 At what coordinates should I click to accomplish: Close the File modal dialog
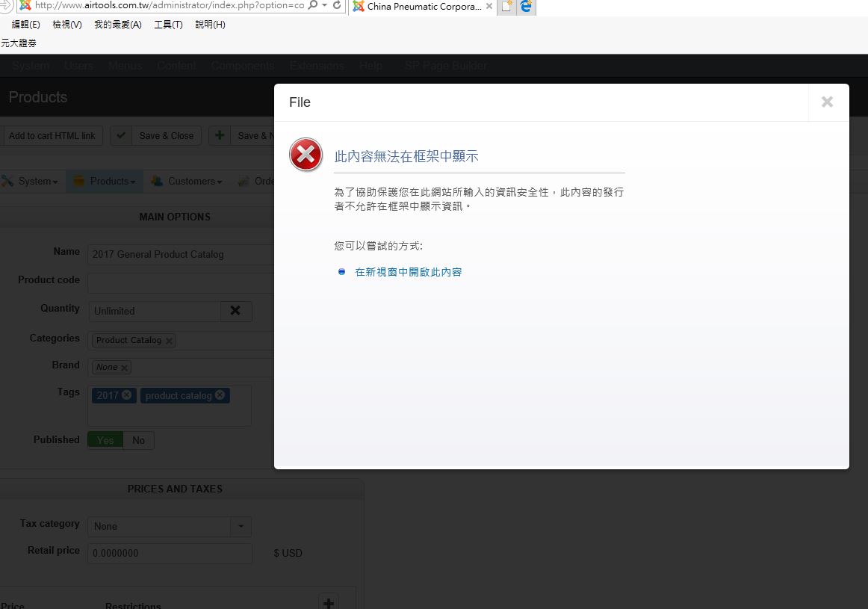pos(827,102)
